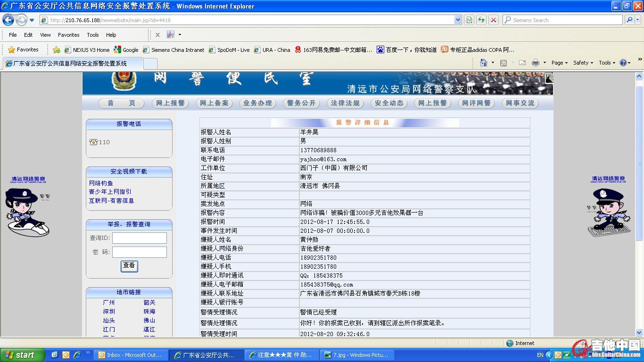Open the 珠海 city link
This screenshot has height=362, width=644.
[149, 312]
